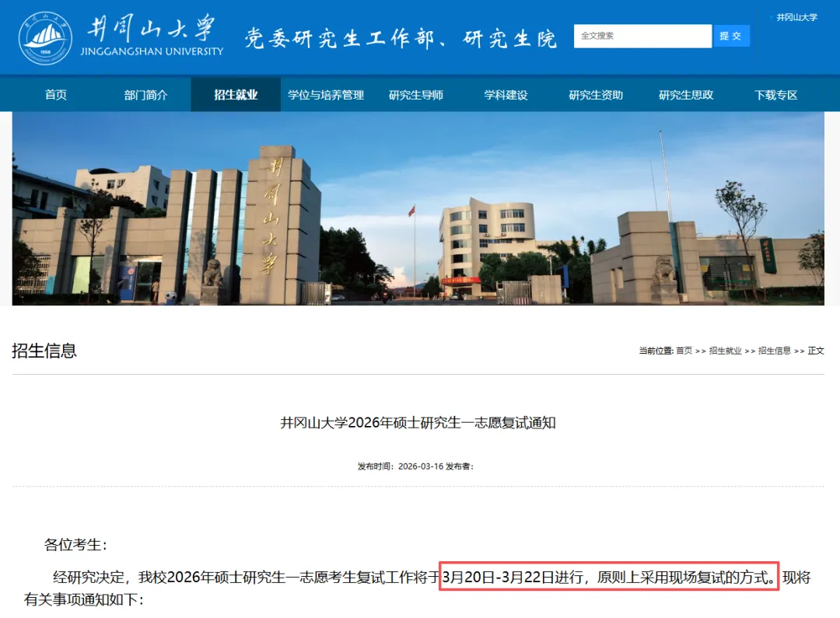
Task: Click the 正文 breadcrumb text
Action: [815, 351]
